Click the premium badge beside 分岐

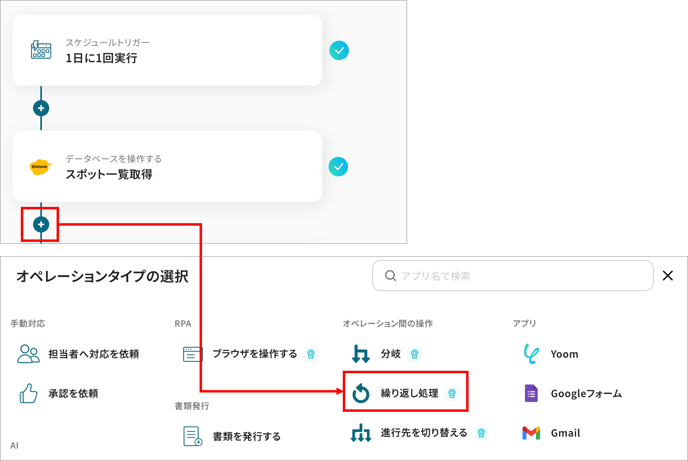tap(414, 354)
